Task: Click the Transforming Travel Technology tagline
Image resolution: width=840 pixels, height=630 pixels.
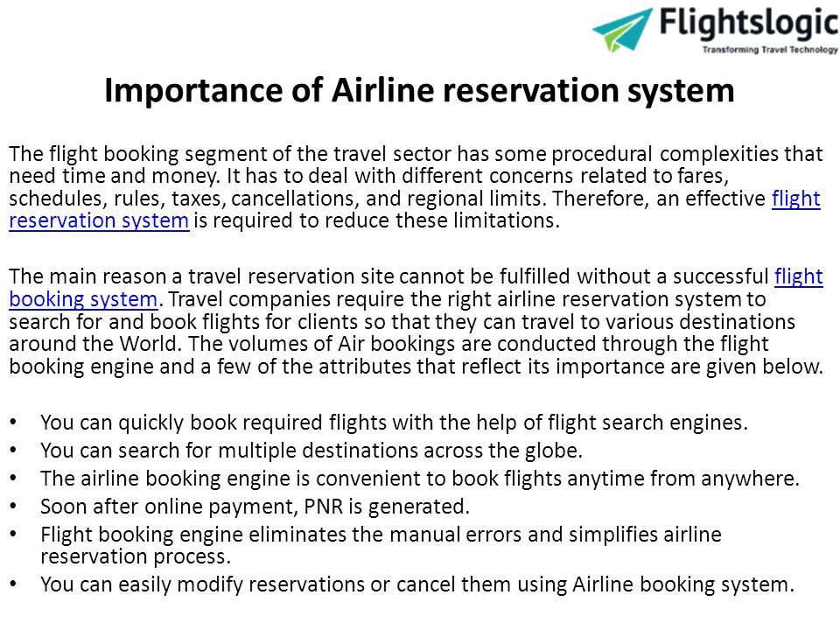Action: 770,49
